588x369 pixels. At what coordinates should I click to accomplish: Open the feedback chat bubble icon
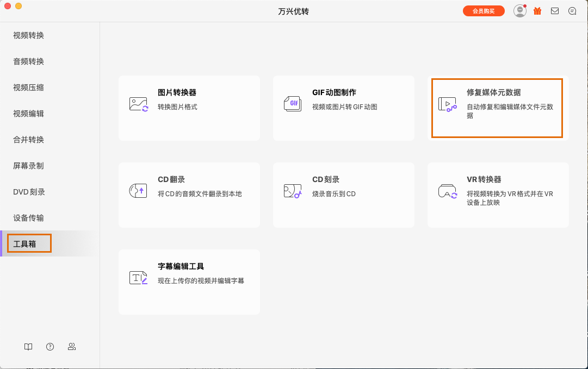[x=572, y=10]
